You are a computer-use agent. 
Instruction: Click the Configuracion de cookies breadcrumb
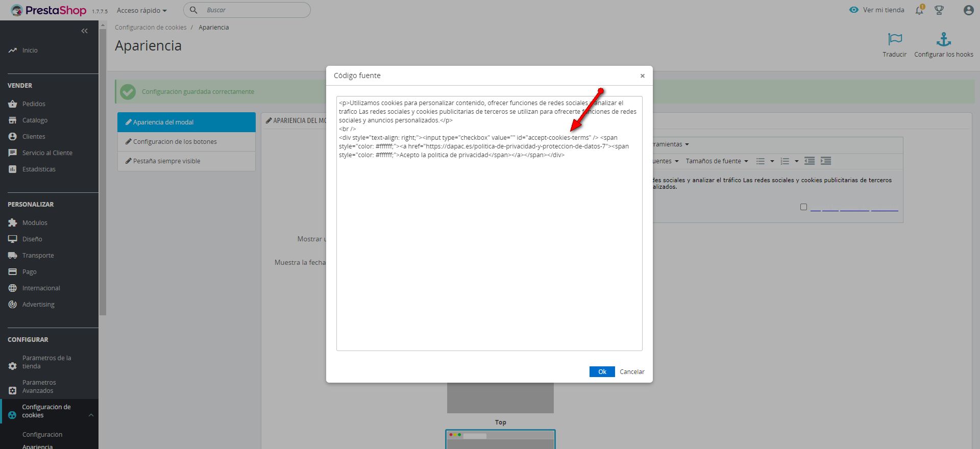pos(151,28)
